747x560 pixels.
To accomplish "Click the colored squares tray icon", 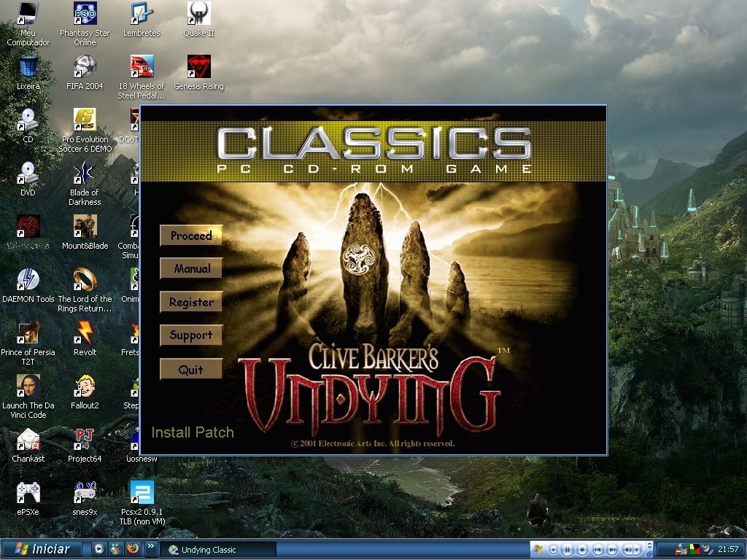I will (x=694, y=550).
